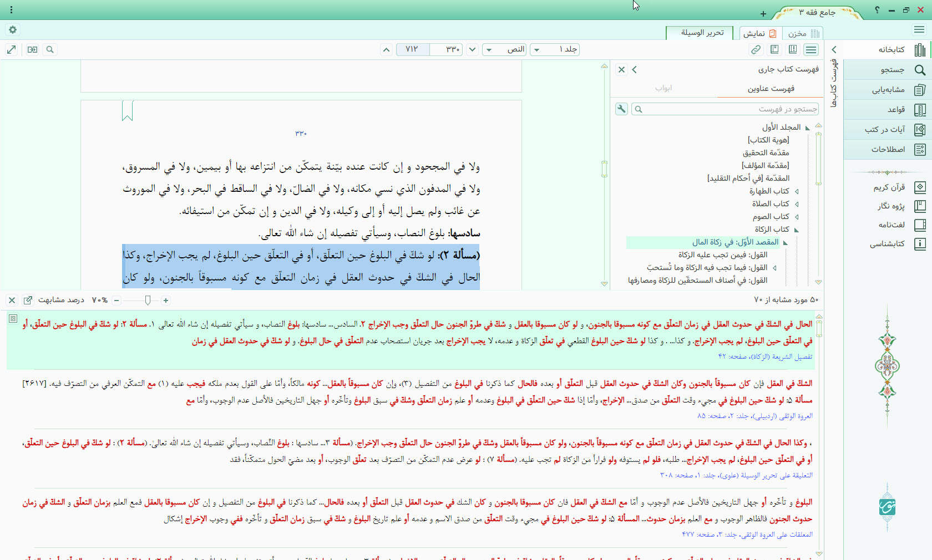Expand the كتاب الطهارة node
The height and width of the screenshot is (560, 932).
[x=797, y=191]
